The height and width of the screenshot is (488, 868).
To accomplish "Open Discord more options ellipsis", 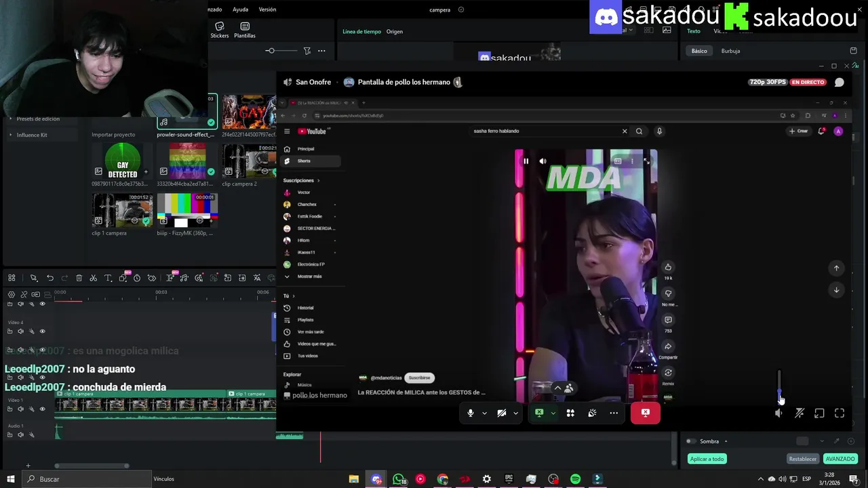I will click(614, 413).
